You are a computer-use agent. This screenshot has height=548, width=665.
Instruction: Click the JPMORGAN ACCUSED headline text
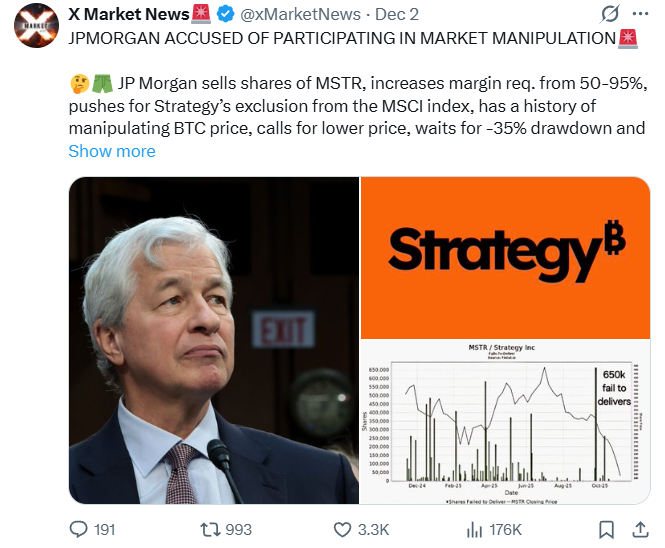point(342,38)
